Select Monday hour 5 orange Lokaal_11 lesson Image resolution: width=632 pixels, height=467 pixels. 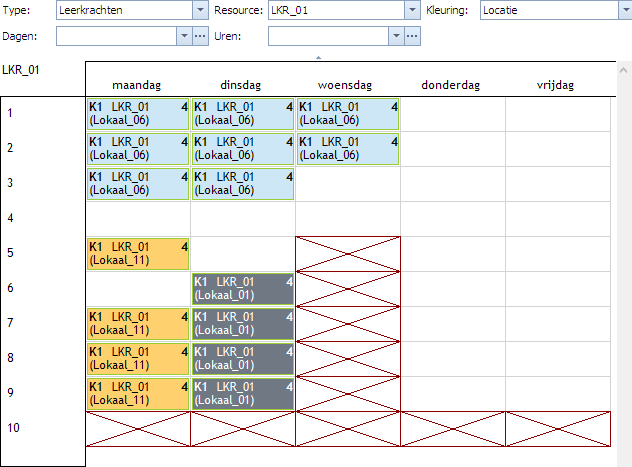138,254
